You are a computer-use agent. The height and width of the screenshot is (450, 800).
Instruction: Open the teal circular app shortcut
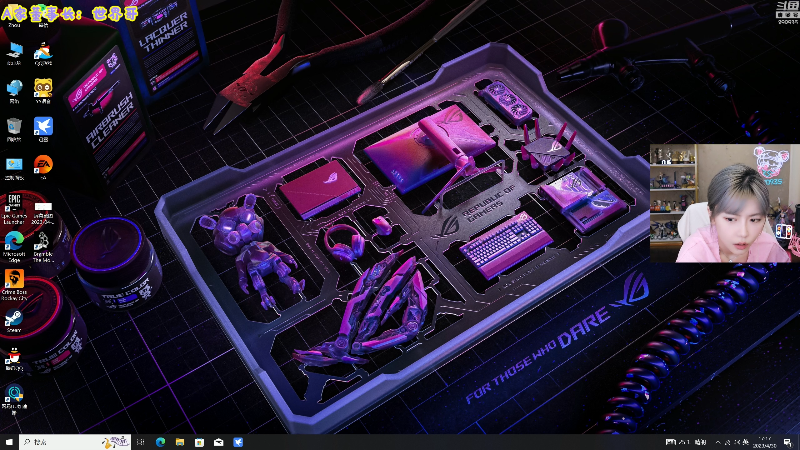[14, 399]
